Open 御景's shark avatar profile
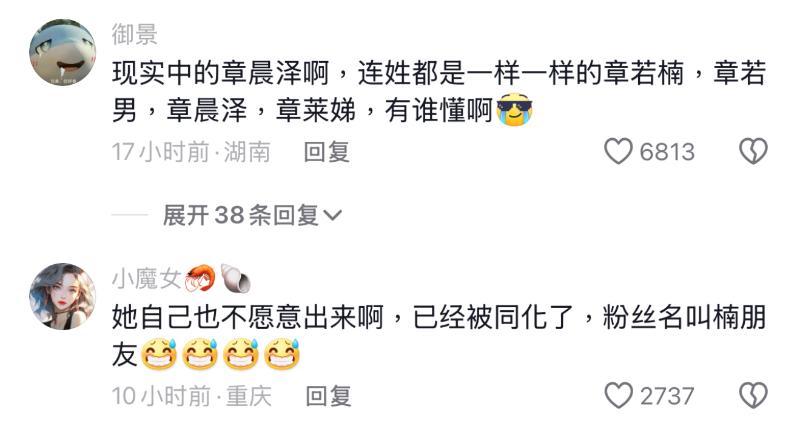 [x=63, y=53]
